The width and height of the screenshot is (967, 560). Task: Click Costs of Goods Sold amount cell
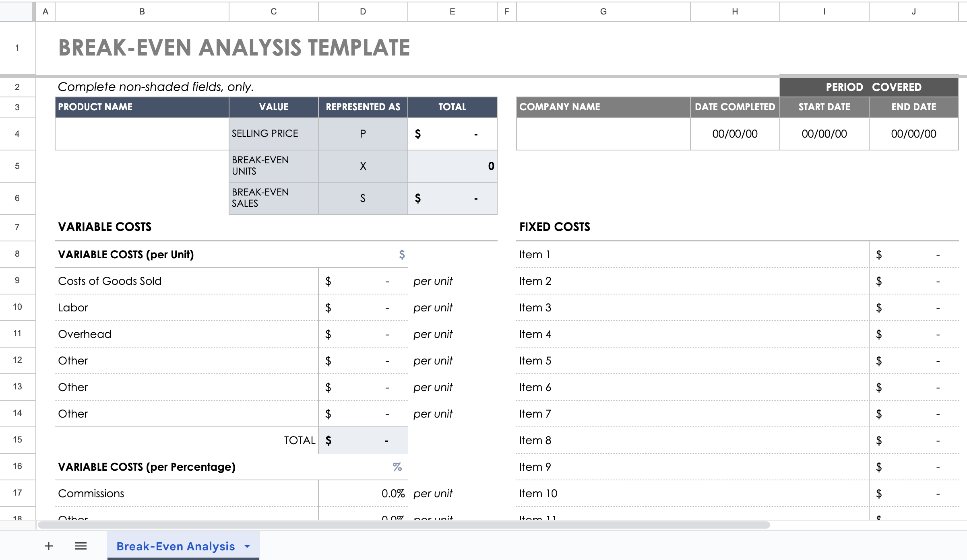[x=363, y=281]
